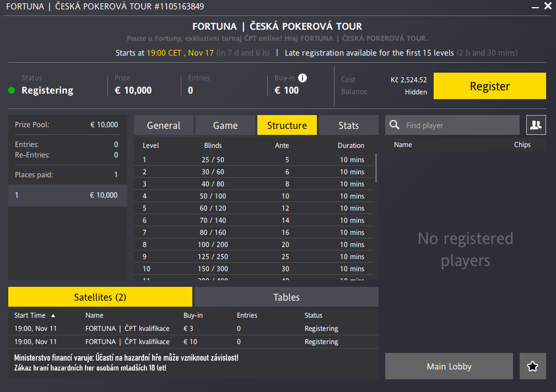Image resolution: width=556 pixels, height=392 pixels.
Task: Close the tournament lobby window
Action: point(548,6)
